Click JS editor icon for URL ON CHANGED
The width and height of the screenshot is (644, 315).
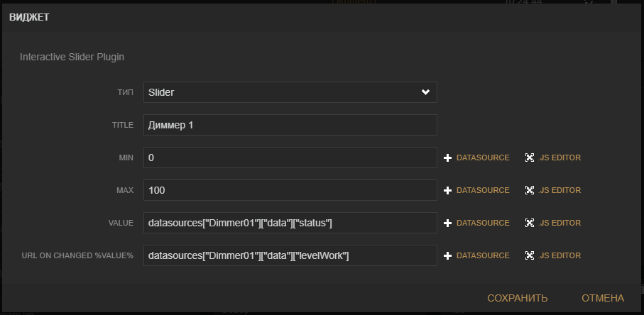click(x=530, y=256)
